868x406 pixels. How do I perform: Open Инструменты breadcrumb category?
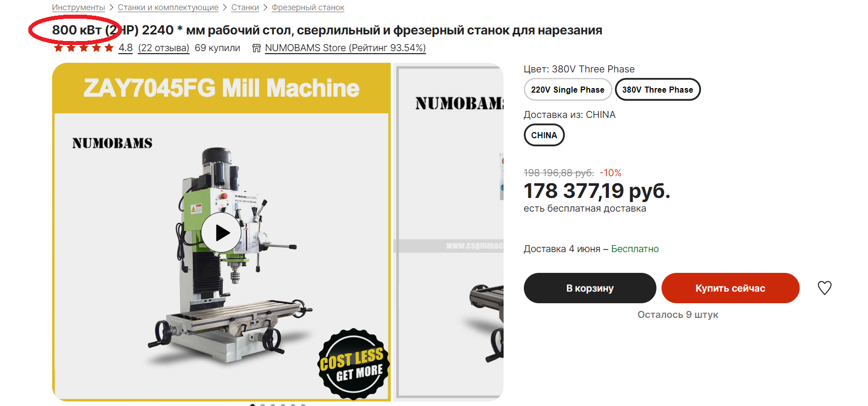pos(78,8)
